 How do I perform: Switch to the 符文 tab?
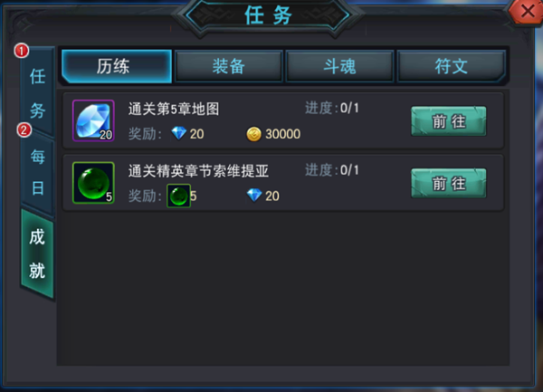click(x=452, y=66)
